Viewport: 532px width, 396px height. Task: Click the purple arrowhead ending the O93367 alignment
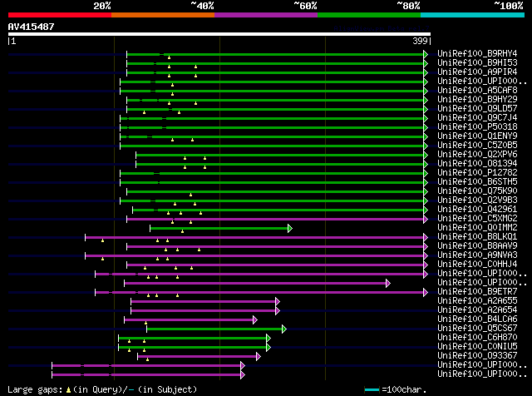pyautogui.click(x=259, y=357)
